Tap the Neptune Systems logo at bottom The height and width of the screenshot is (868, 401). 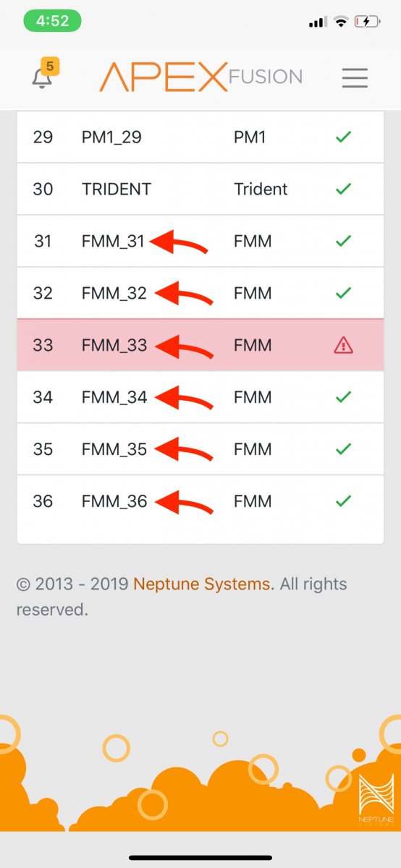[x=376, y=800]
